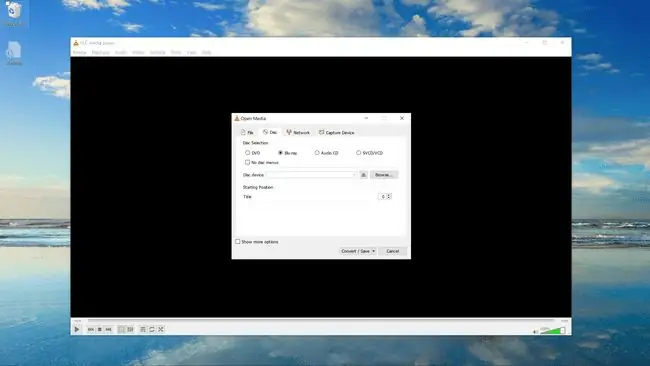Click the Browse... button
The width and height of the screenshot is (650, 366).
click(384, 175)
